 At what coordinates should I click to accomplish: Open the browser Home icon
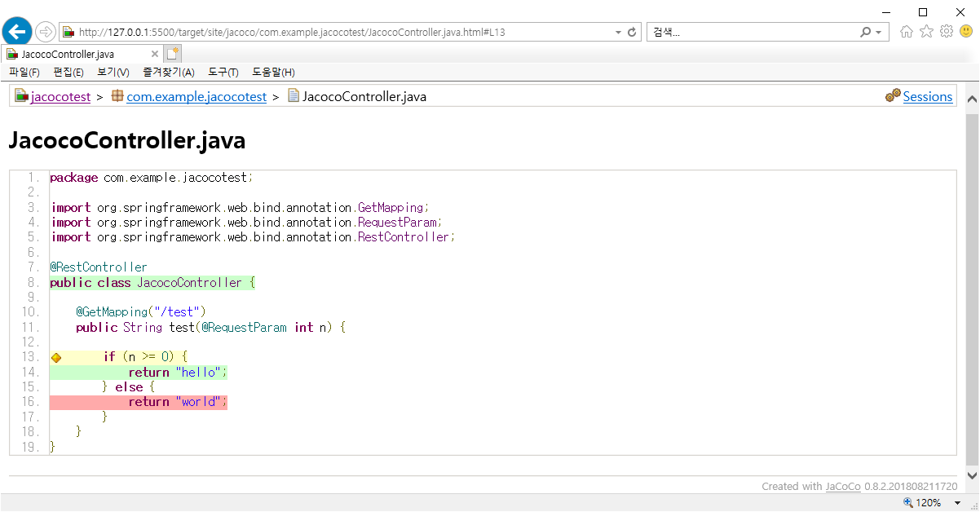point(906,32)
